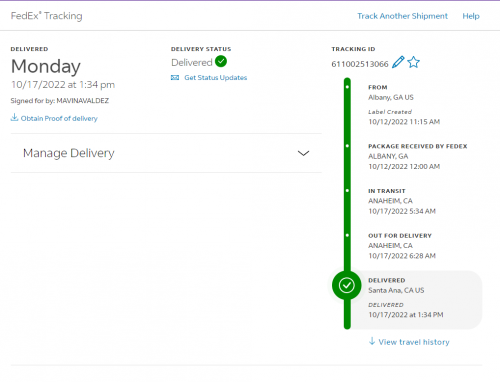The height and width of the screenshot is (382, 500).
Task: Click the Monday delivery day heading
Action: [x=46, y=67]
